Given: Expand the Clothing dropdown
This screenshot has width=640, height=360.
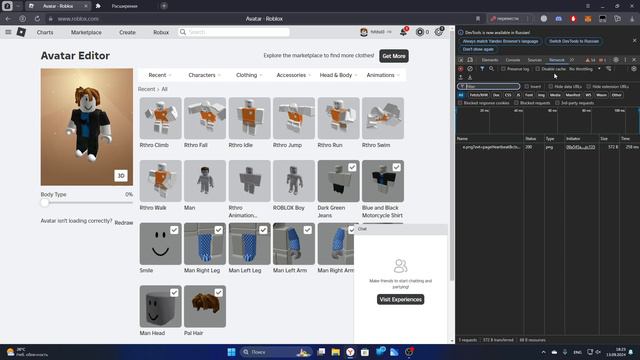Looking at the screenshot, I should point(249,75).
